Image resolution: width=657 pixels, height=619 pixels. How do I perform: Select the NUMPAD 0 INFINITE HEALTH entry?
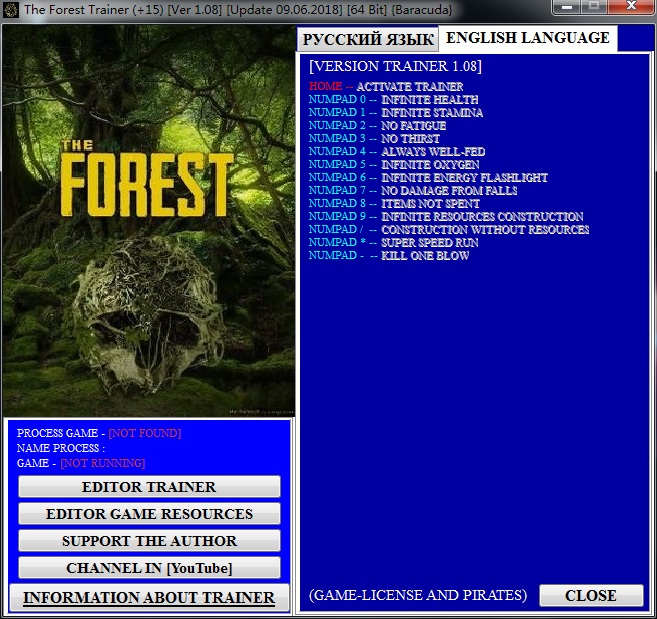[x=393, y=100]
